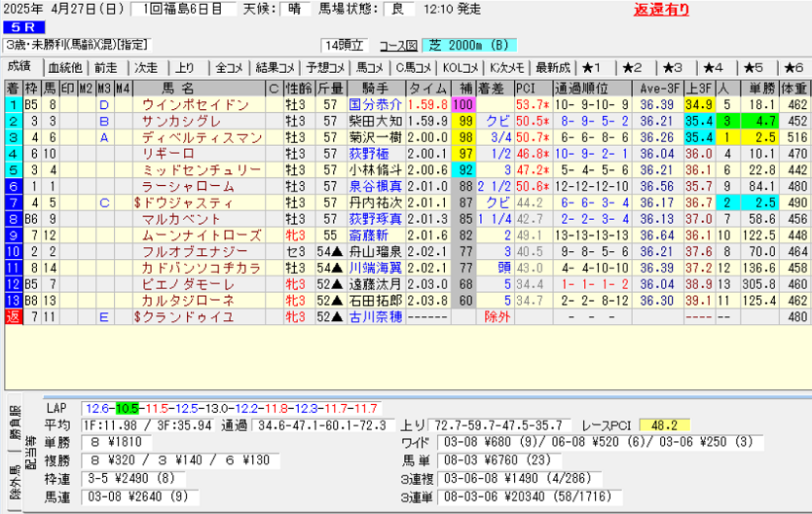Click the red 返還有り notice
Viewport: 812px width, 514px height.
[x=662, y=10]
